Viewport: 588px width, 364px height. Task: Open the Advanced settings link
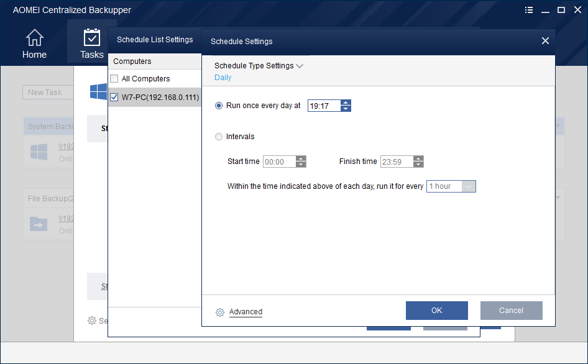[x=246, y=312]
